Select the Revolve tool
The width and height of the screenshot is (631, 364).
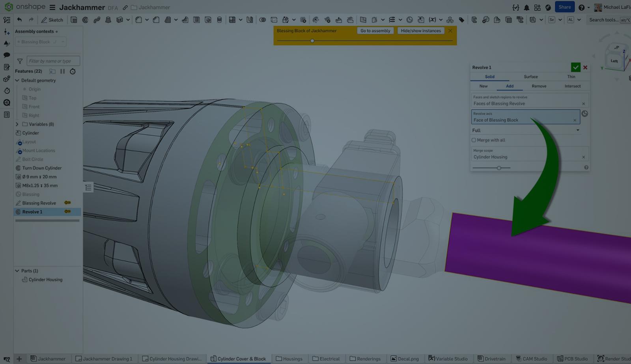tap(85, 19)
